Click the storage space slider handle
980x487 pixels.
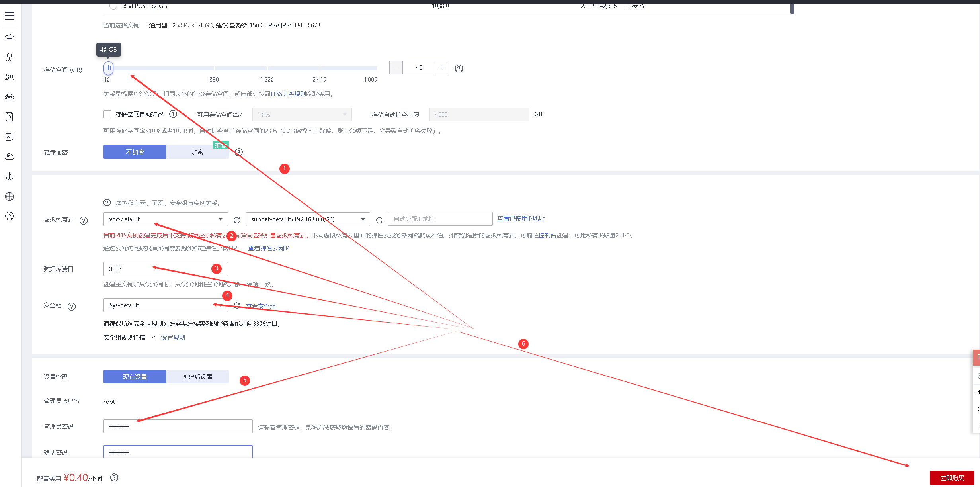coord(108,68)
